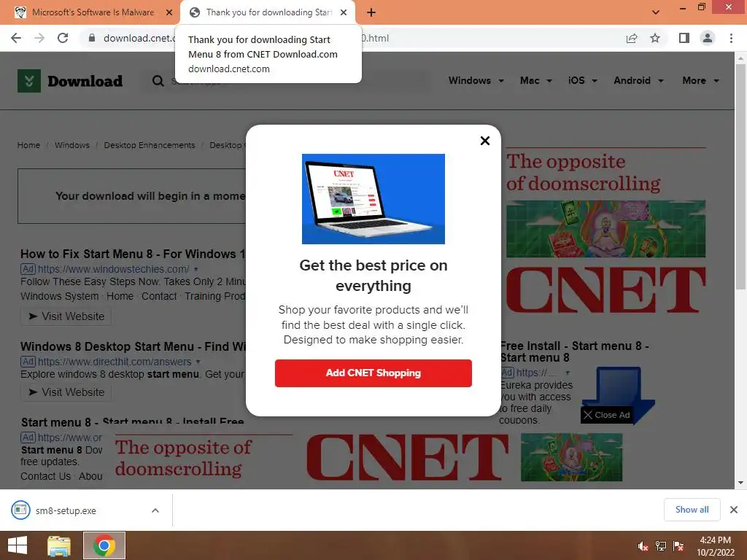
Task: Open the tab search chevron in title bar
Action: coord(656,12)
